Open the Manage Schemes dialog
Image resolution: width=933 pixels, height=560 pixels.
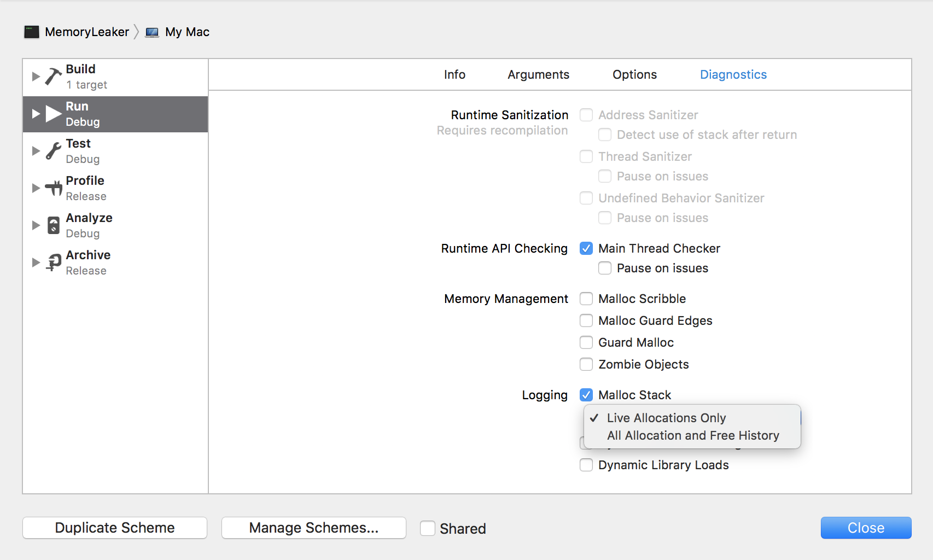click(313, 528)
